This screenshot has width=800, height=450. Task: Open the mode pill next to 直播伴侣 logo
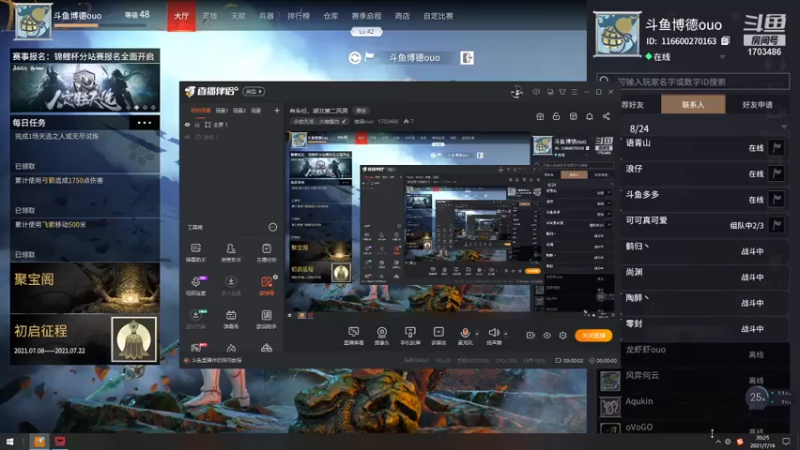click(x=254, y=91)
